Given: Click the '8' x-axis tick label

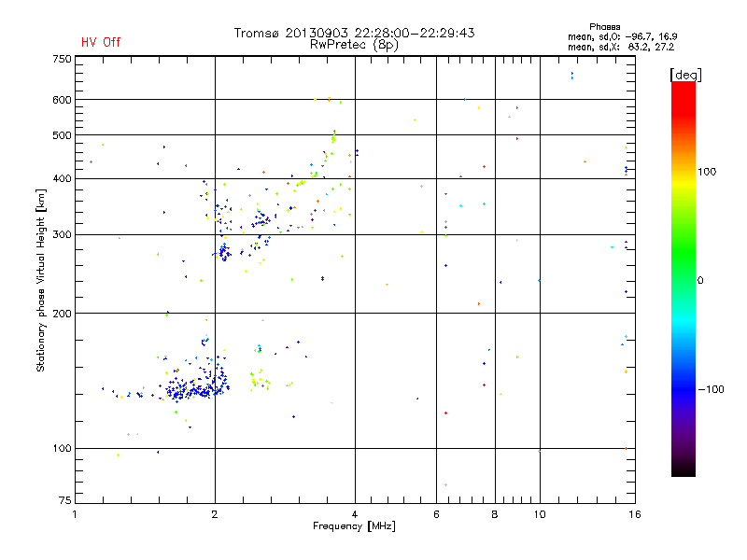Looking at the screenshot, I should point(495,514).
